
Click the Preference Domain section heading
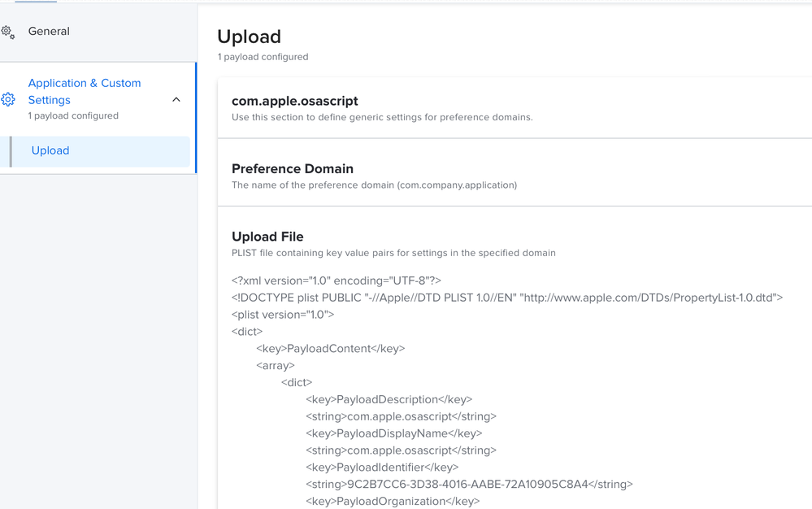tap(293, 169)
